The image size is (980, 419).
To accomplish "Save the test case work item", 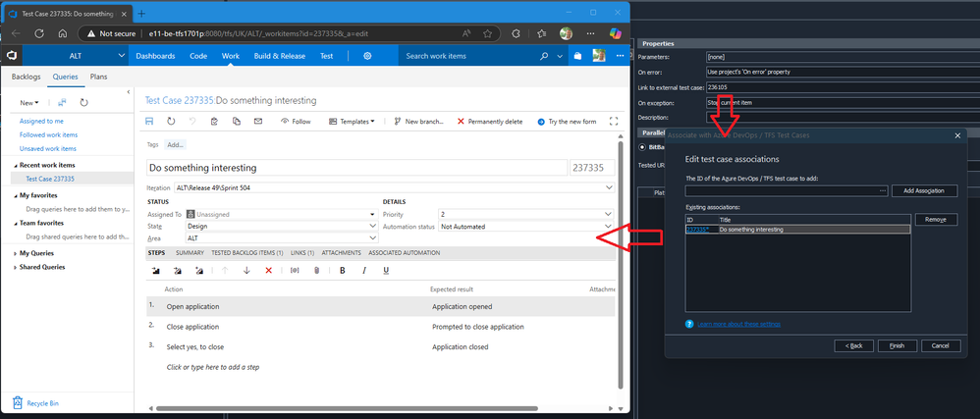I will (x=149, y=121).
